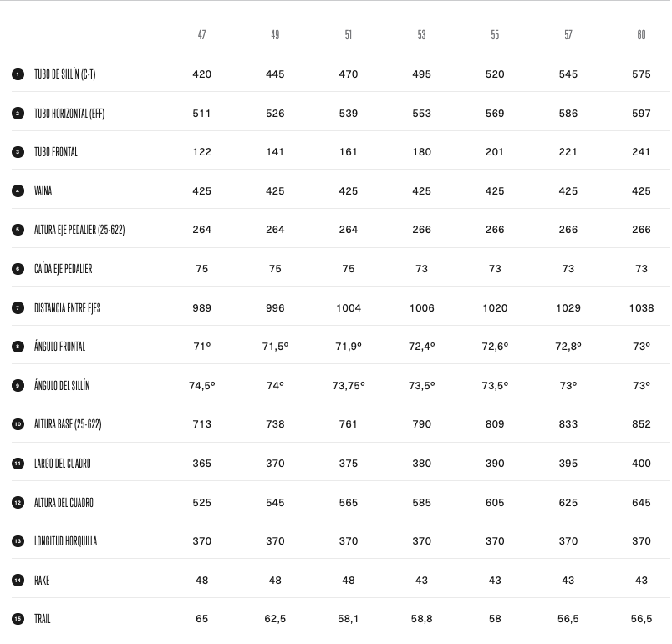Screen dimensions: 672x644
Task: Click the Tubo Horizontal (EFF) row label
Action: 69,114
